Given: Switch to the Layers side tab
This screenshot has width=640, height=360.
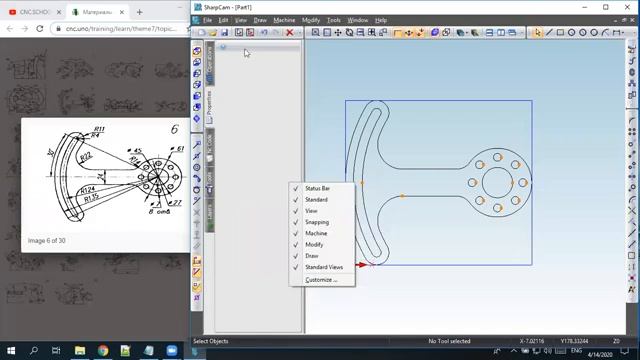Looking at the screenshot, I should point(210,216).
